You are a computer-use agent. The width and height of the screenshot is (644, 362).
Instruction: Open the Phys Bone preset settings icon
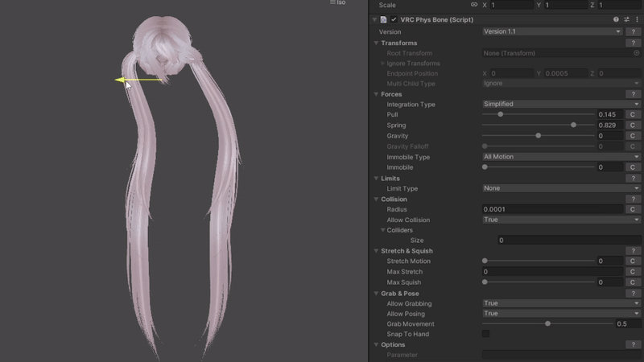pos(626,19)
